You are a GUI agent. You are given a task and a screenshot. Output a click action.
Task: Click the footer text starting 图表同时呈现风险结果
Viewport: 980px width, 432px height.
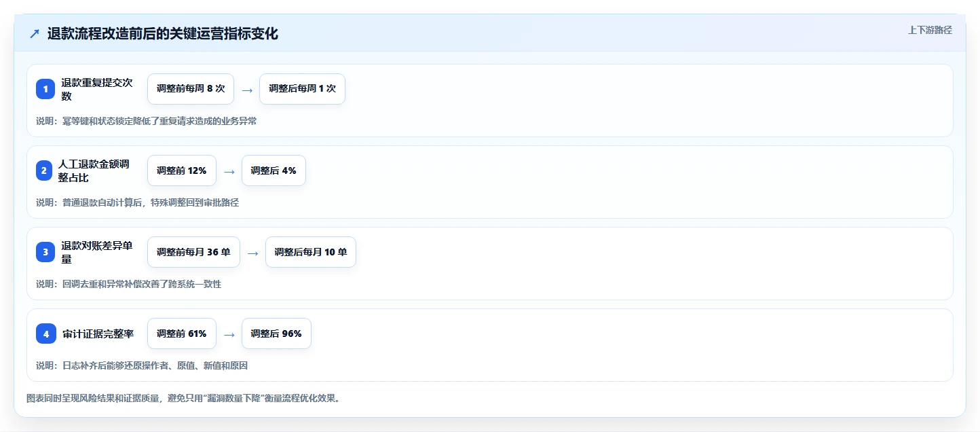tap(183, 398)
